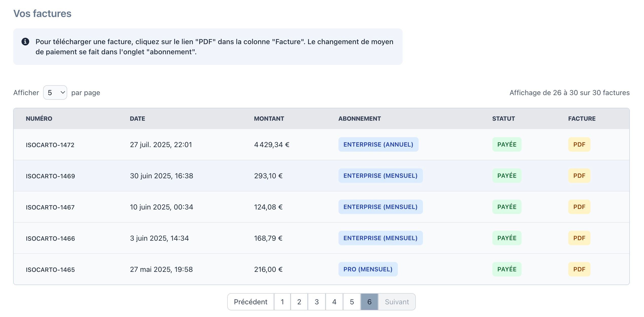The width and height of the screenshot is (644, 317).
Task: Click the currently active page 6 indicator
Action: click(x=369, y=302)
